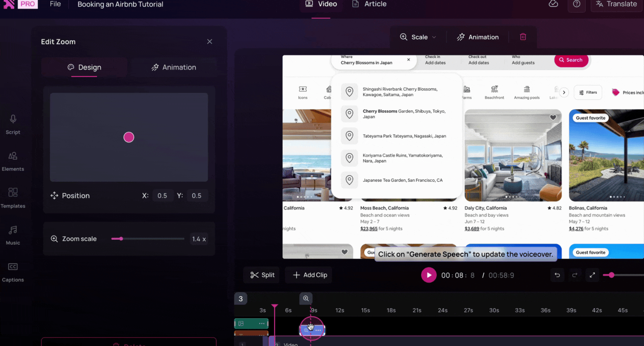Click the redo arrow icon

pyautogui.click(x=575, y=275)
